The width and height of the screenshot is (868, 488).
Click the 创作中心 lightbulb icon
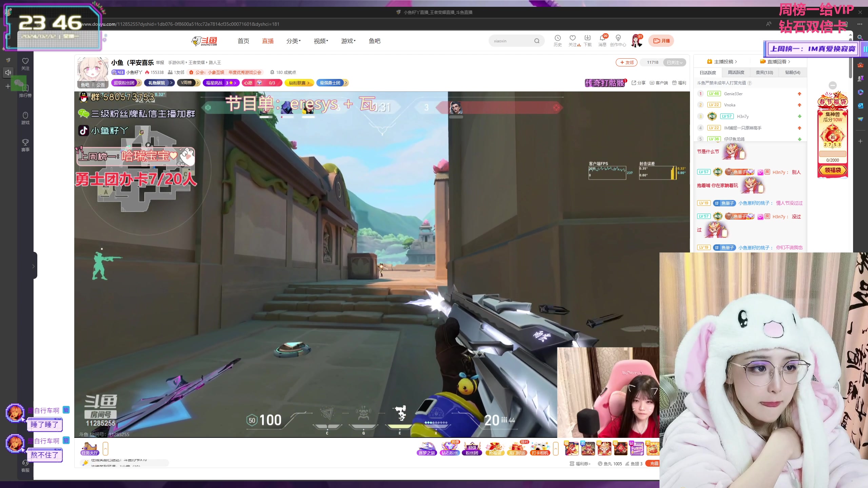click(x=618, y=38)
